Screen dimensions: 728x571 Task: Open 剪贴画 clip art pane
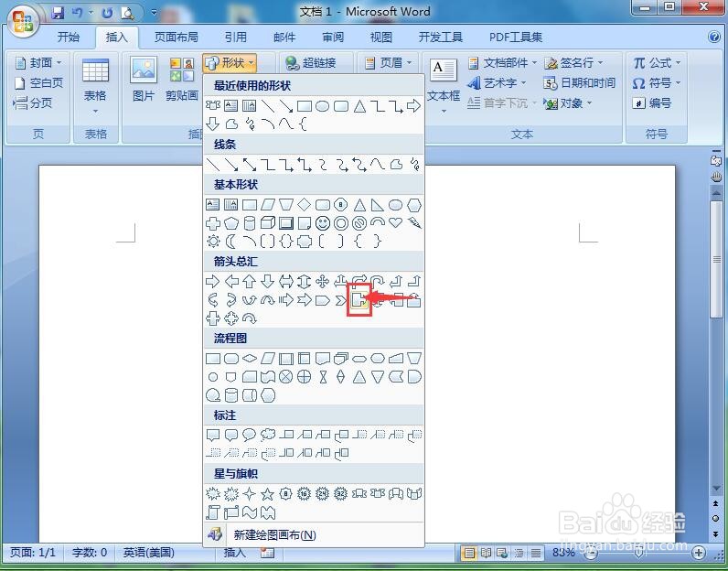[182, 79]
